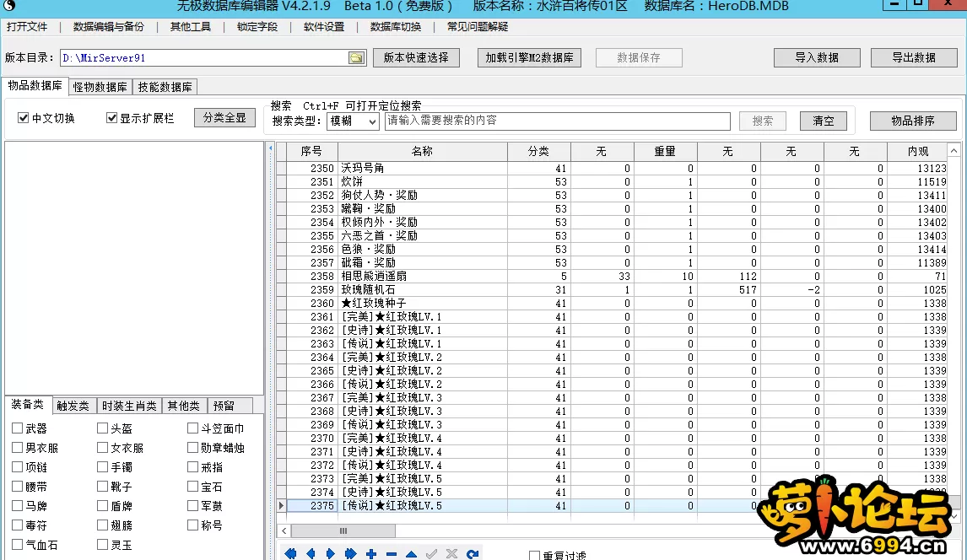Select 其他类 category tab

click(184, 406)
